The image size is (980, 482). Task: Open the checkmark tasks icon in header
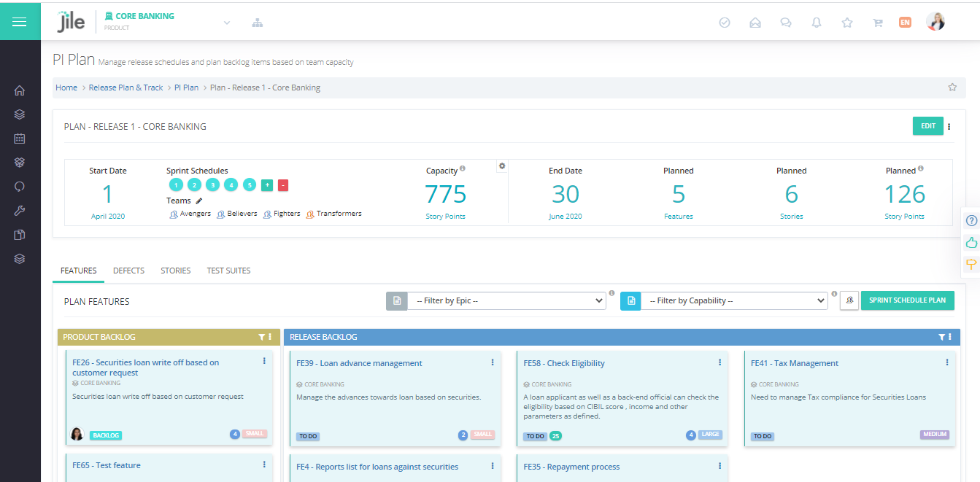(725, 23)
